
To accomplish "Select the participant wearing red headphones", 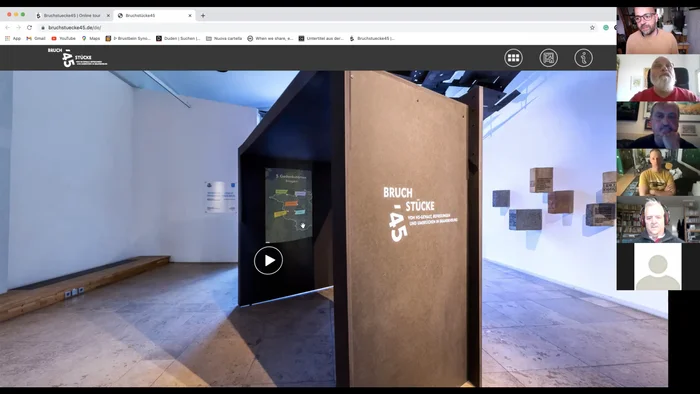I will [658, 220].
